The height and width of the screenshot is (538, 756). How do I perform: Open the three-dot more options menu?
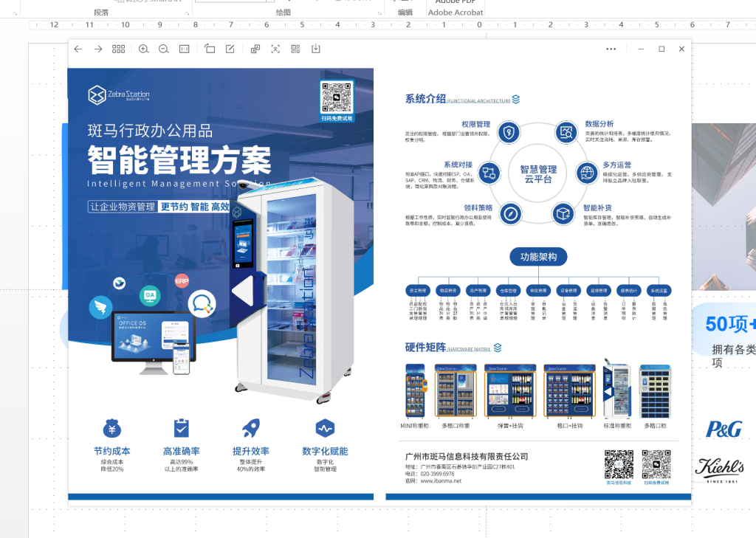pyautogui.click(x=611, y=49)
